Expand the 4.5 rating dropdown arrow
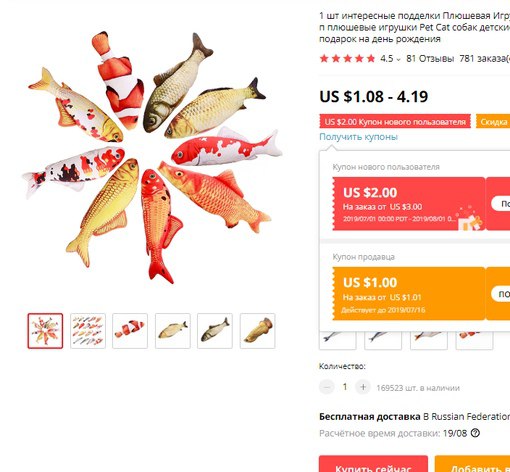Image resolution: width=510 pixels, height=472 pixels. pyautogui.click(x=398, y=60)
